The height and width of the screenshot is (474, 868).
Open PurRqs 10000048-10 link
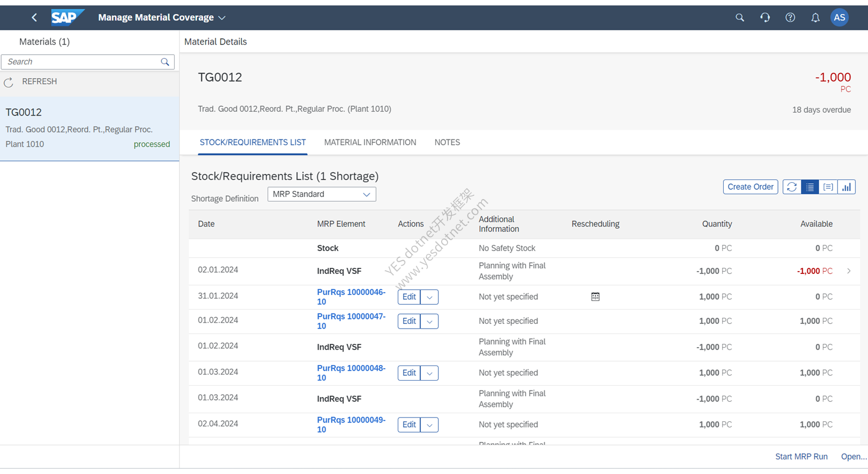351,373
